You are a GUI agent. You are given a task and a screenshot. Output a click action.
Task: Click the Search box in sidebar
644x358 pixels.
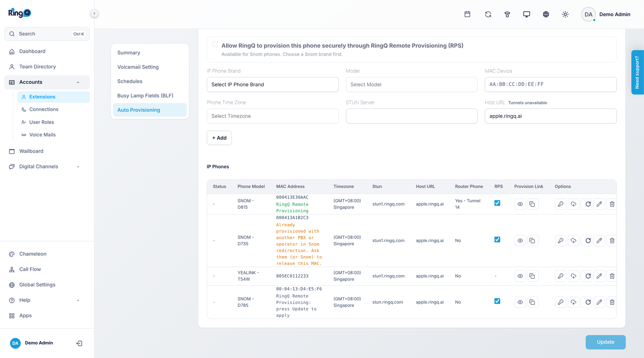coord(47,34)
